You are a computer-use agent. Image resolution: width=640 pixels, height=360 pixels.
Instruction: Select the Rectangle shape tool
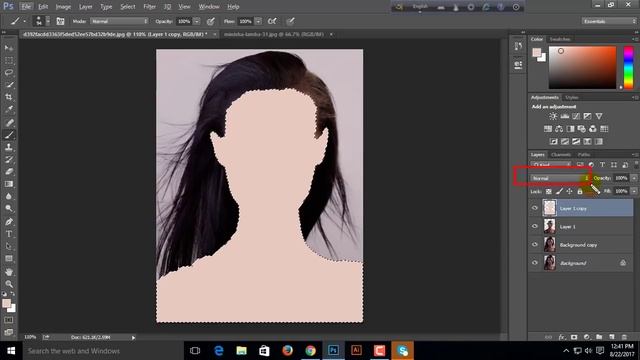click(x=9, y=258)
